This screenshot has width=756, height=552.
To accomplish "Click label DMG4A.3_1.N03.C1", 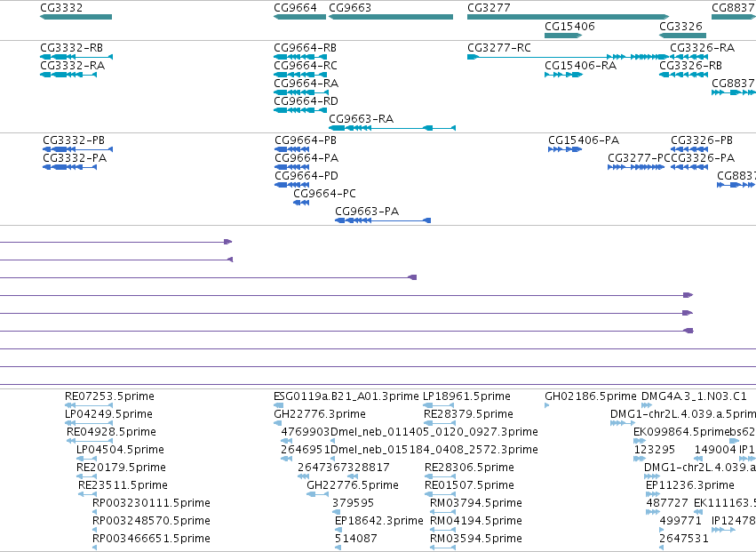I will tap(694, 396).
